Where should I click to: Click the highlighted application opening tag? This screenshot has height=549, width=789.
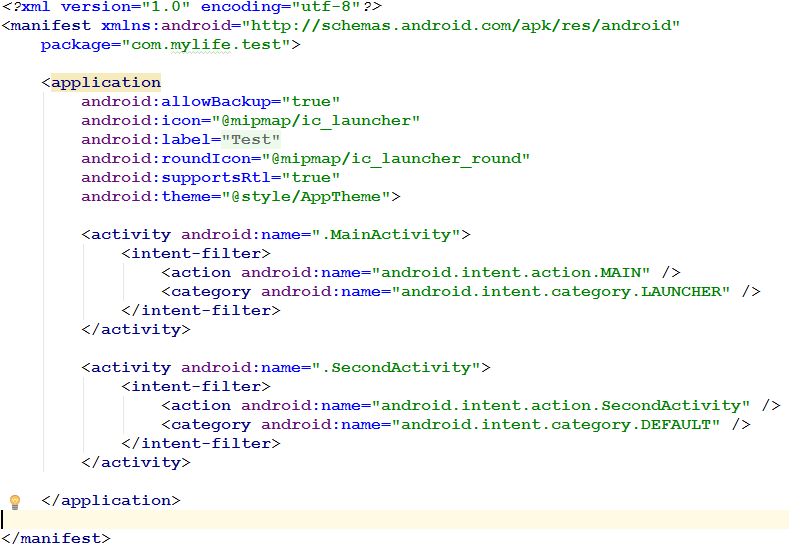pos(101,83)
